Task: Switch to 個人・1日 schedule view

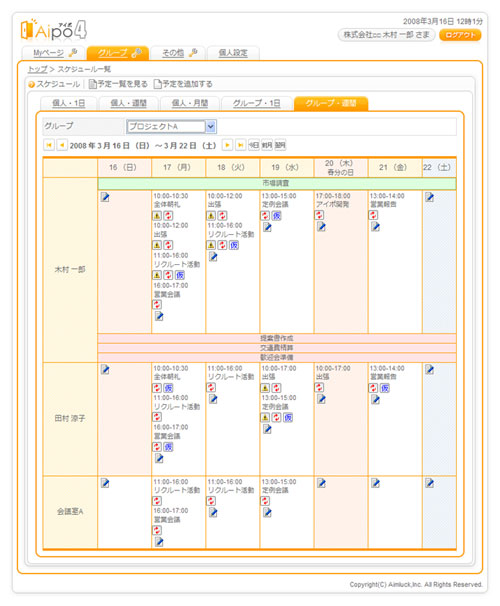Action: point(68,103)
